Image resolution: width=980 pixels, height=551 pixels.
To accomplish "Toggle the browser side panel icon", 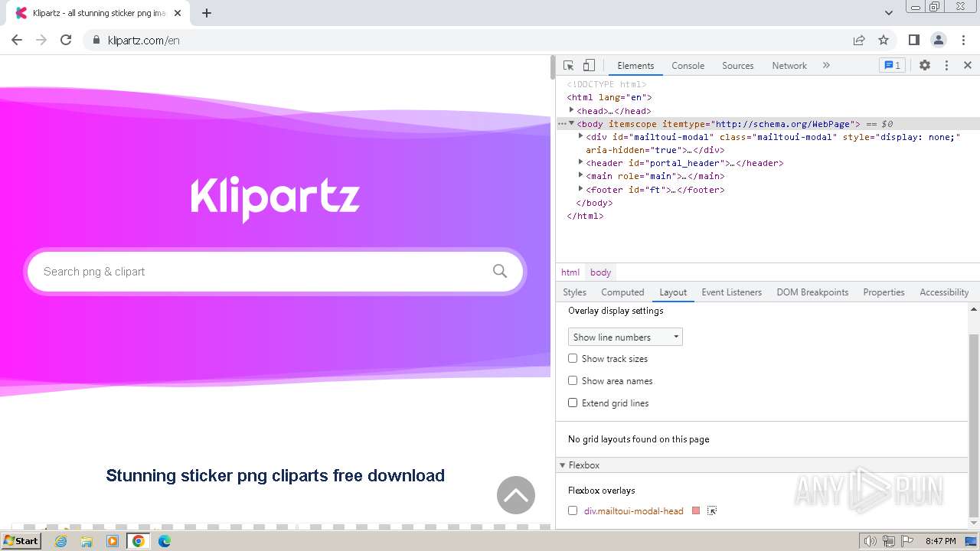I will click(x=913, y=40).
